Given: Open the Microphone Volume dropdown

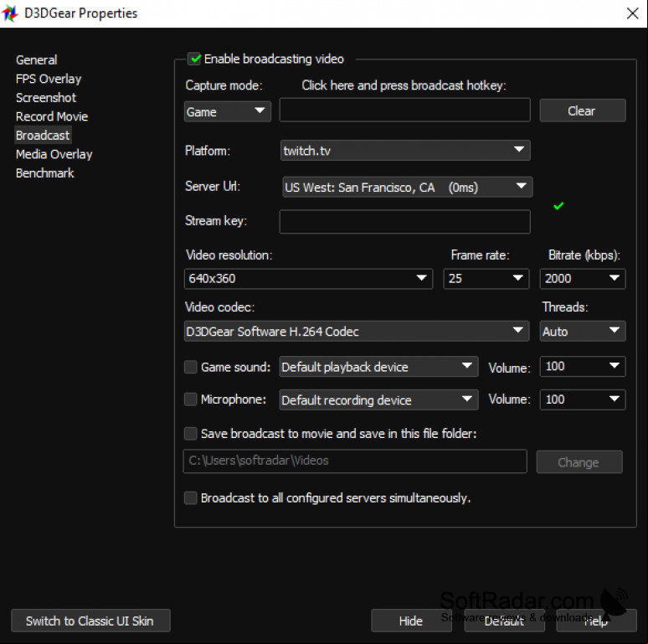Looking at the screenshot, I should point(583,399).
